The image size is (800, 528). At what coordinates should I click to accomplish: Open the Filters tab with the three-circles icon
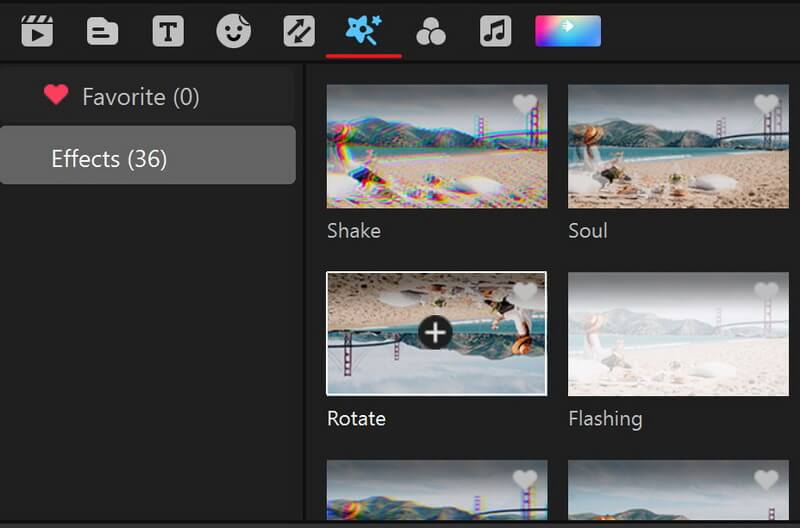click(x=431, y=32)
